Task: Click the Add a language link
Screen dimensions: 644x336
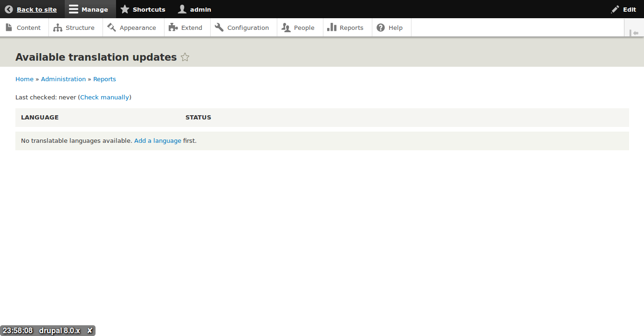Action: pyautogui.click(x=158, y=140)
